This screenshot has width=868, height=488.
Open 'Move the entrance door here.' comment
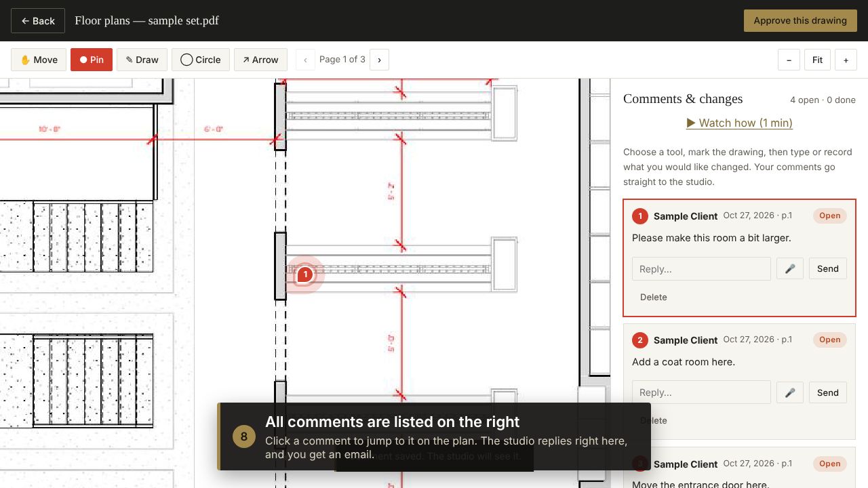(701, 484)
